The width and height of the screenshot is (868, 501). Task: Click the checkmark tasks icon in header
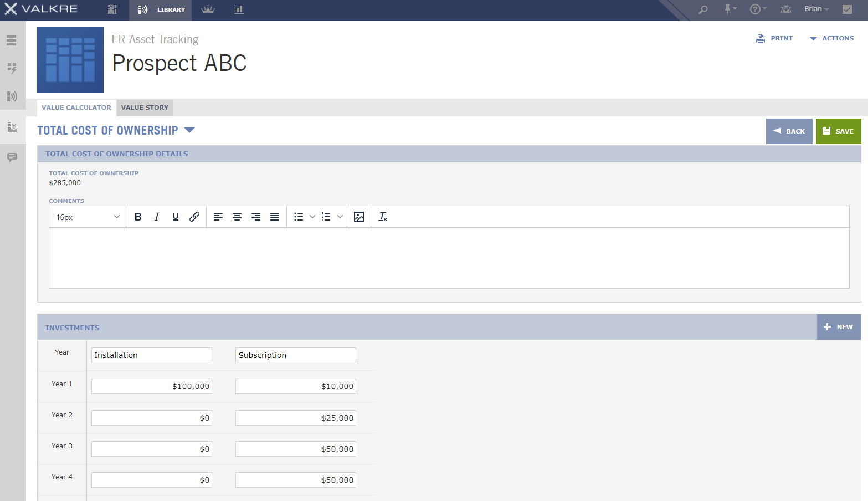847,9
